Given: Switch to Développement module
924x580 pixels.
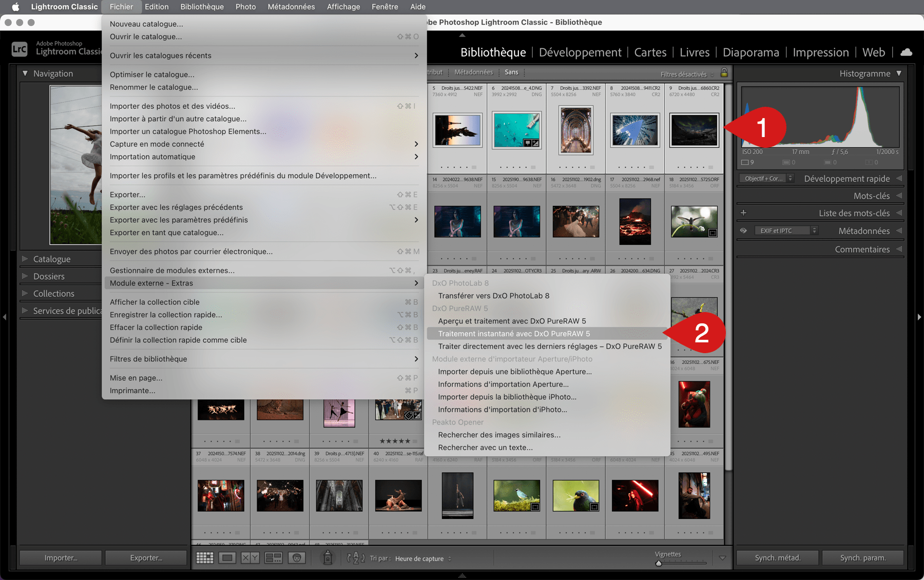Looking at the screenshot, I should (x=580, y=52).
